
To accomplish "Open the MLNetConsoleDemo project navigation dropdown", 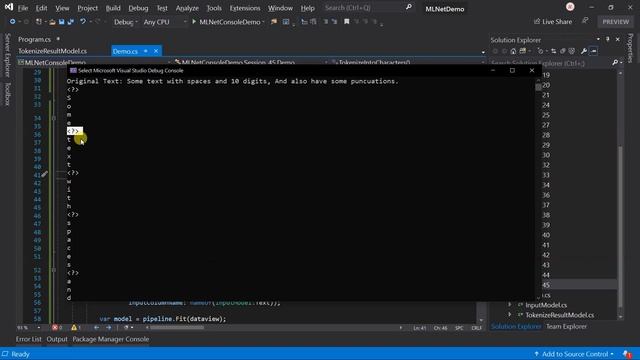I will (94, 62).
